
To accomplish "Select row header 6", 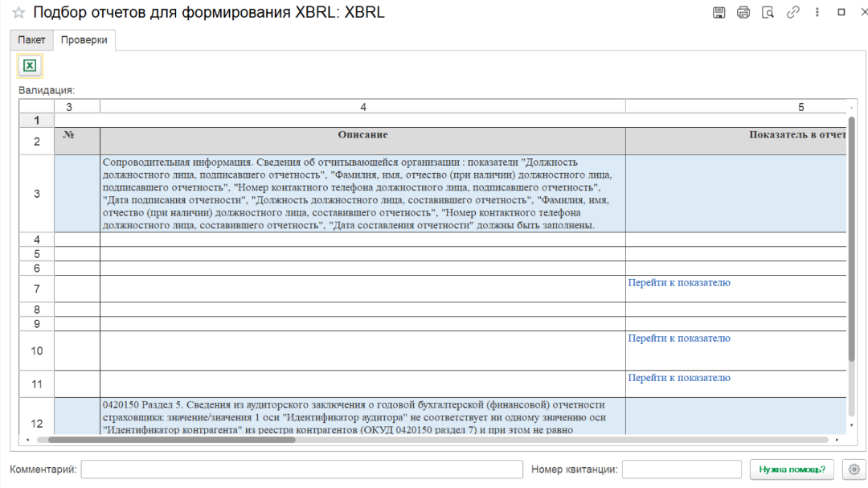I will coord(36,269).
